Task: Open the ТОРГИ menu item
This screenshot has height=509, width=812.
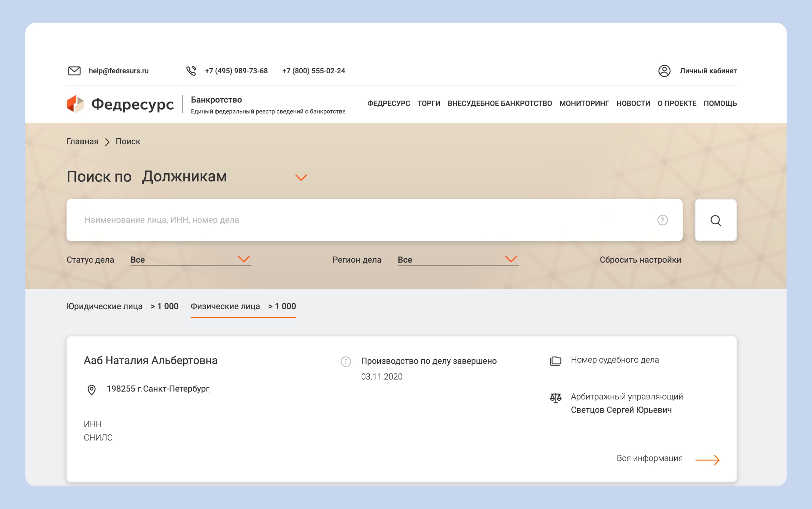Action: coord(429,103)
